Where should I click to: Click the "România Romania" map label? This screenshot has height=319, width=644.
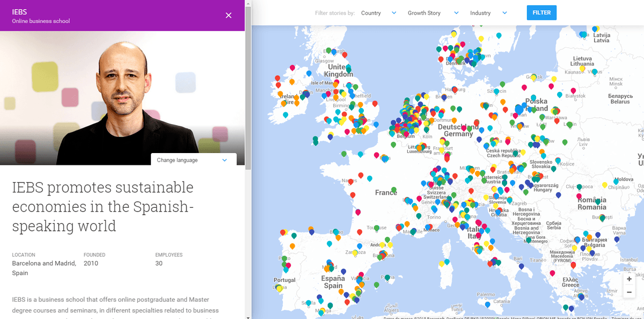592,204
